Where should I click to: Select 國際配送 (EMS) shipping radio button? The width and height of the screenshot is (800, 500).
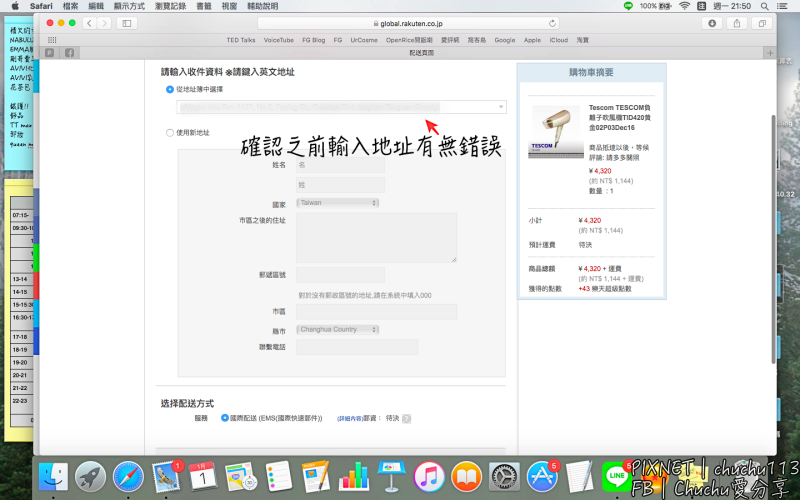tap(224, 418)
